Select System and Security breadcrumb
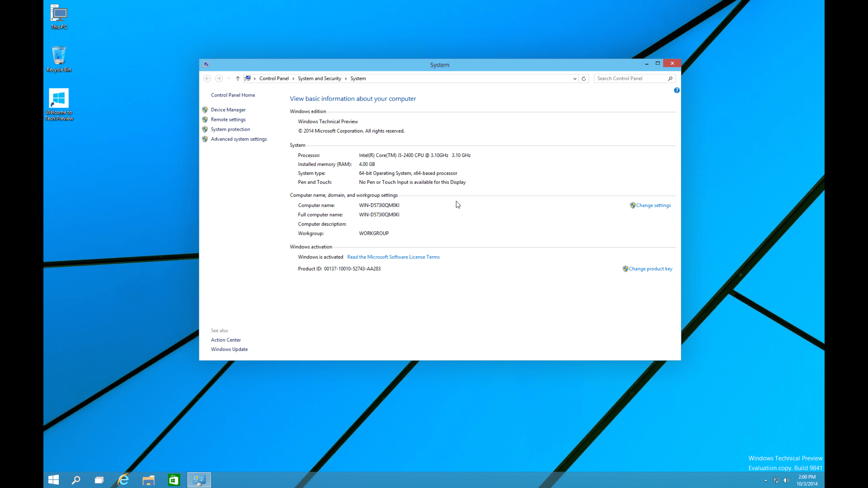Screen dimensions: 868x488 point(319,78)
